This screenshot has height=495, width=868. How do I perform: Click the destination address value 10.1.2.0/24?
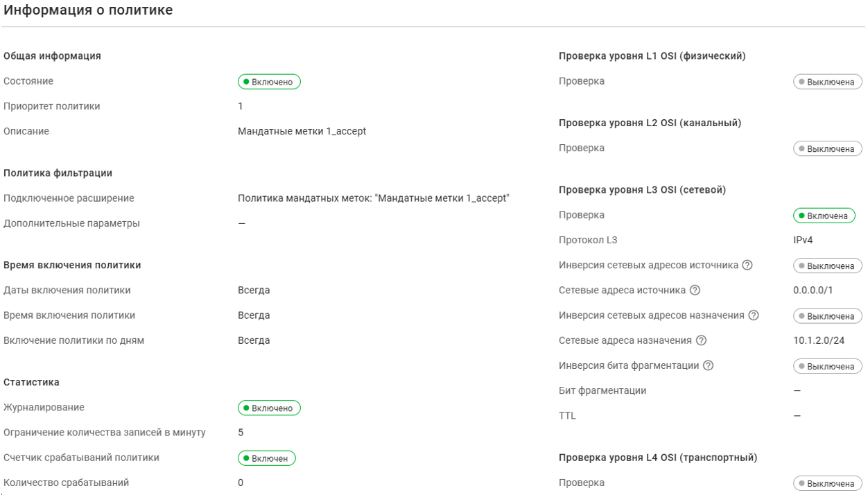[x=818, y=340]
